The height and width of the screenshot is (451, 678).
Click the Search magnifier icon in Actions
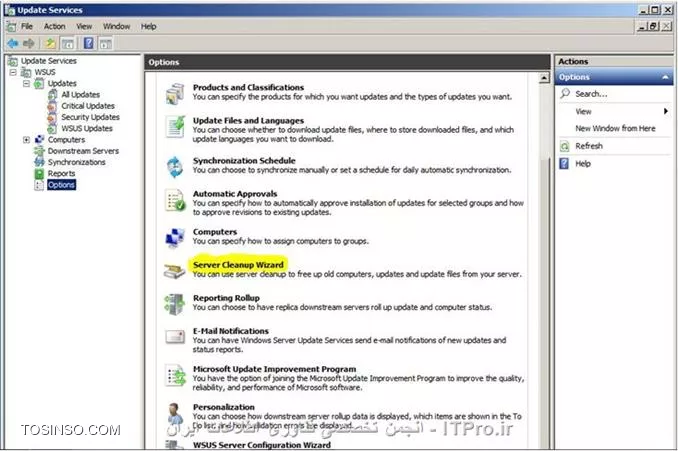pyautogui.click(x=565, y=93)
